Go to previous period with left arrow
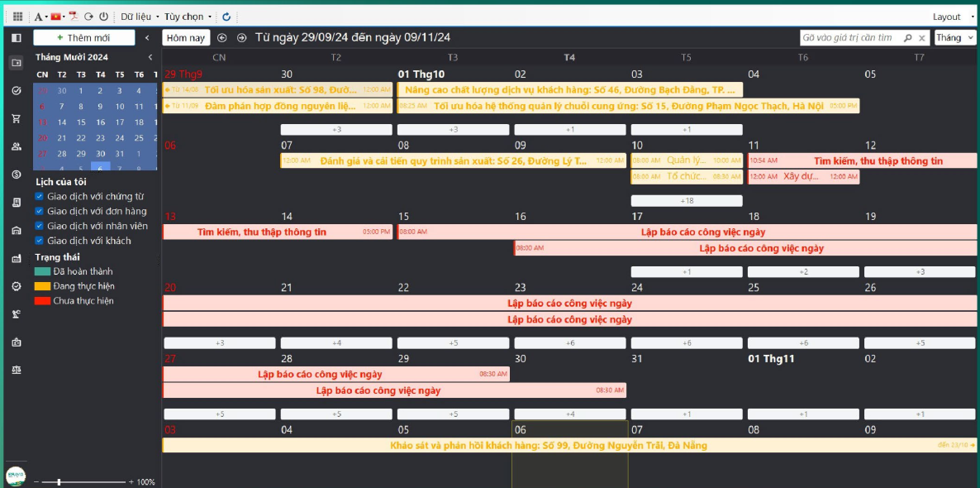Viewport: 980px width, 488px height. (x=221, y=38)
